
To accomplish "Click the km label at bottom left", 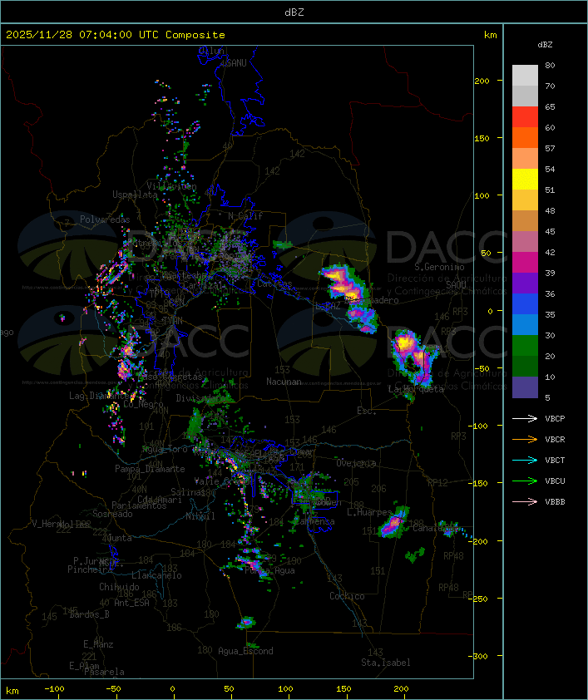I will click(12, 691).
